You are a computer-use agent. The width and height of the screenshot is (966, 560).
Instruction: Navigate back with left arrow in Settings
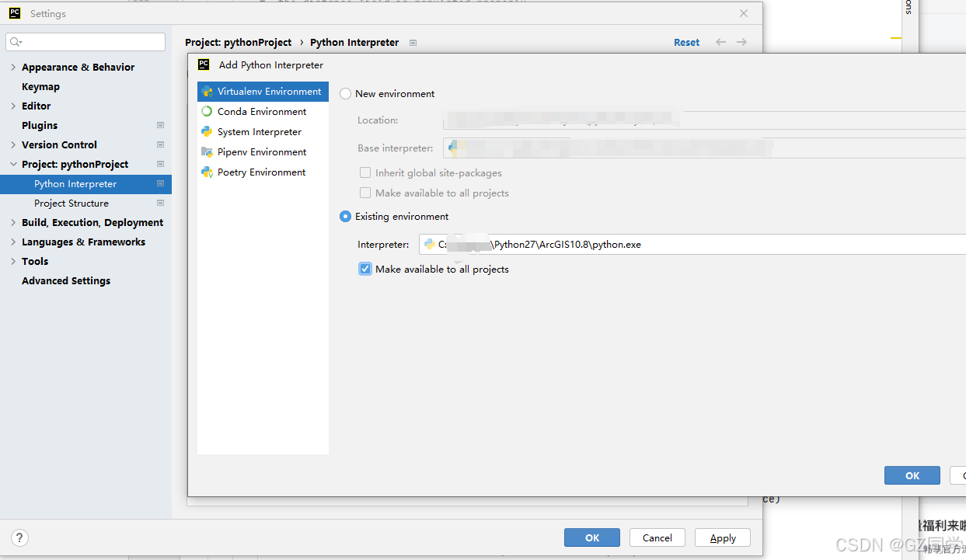coord(721,42)
